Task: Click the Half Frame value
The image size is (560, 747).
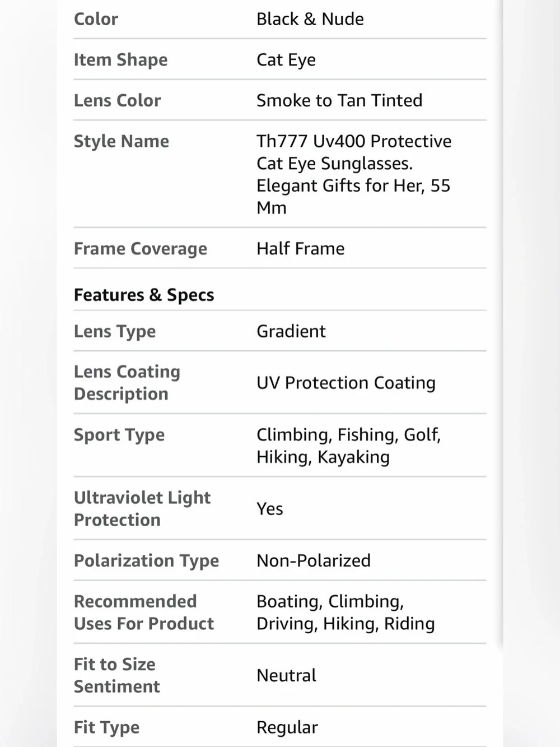Action: [x=300, y=249]
